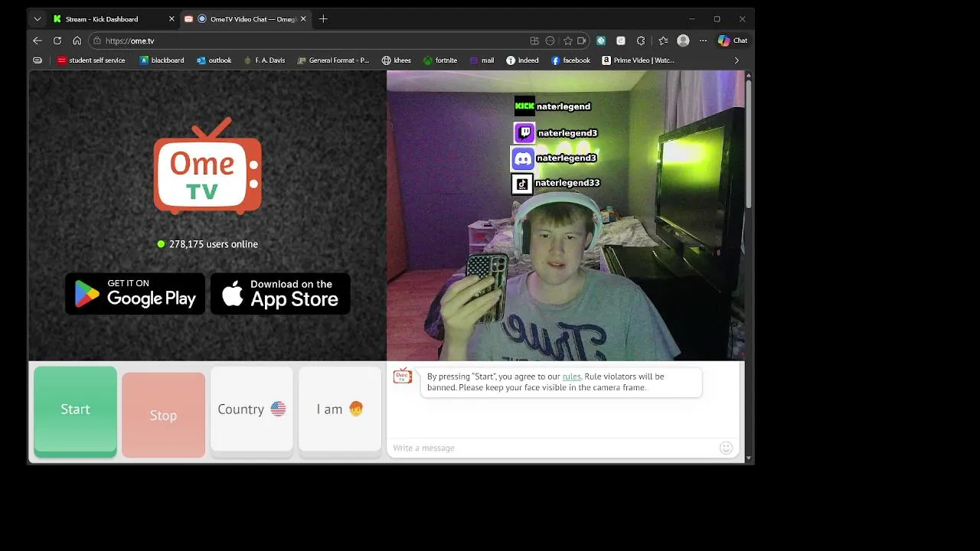
Task: Select the OmeTV Video Chat tab
Action: tap(247, 19)
